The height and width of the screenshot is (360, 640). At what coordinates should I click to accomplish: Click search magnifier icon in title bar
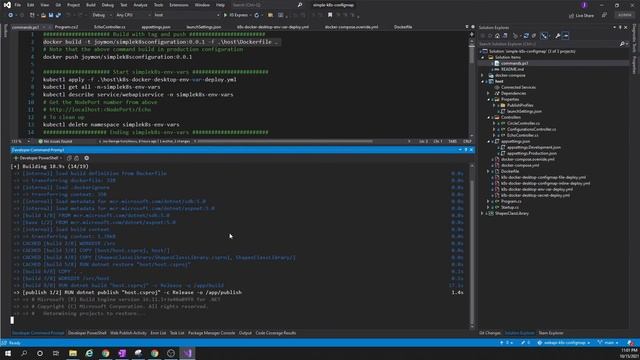[x=300, y=5]
